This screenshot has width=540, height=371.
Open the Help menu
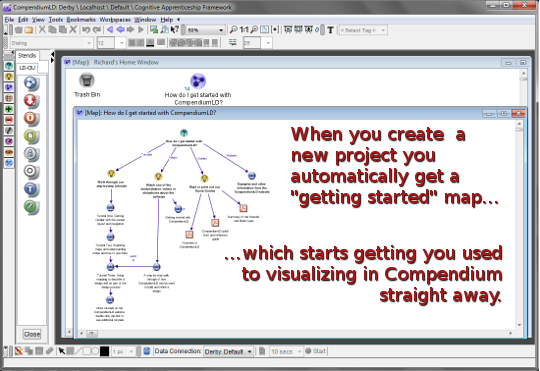[167, 20]
